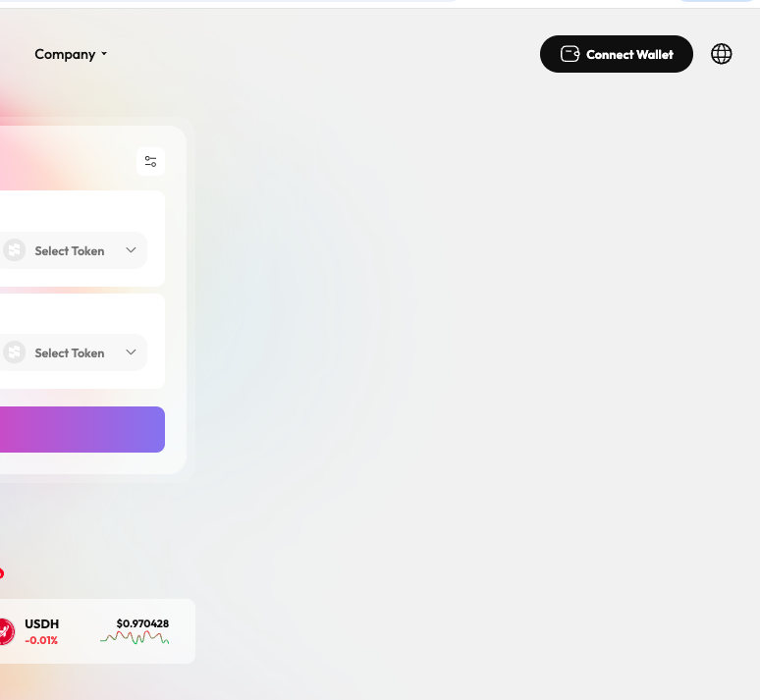Click the globe language icon

(x=722, y=54)
